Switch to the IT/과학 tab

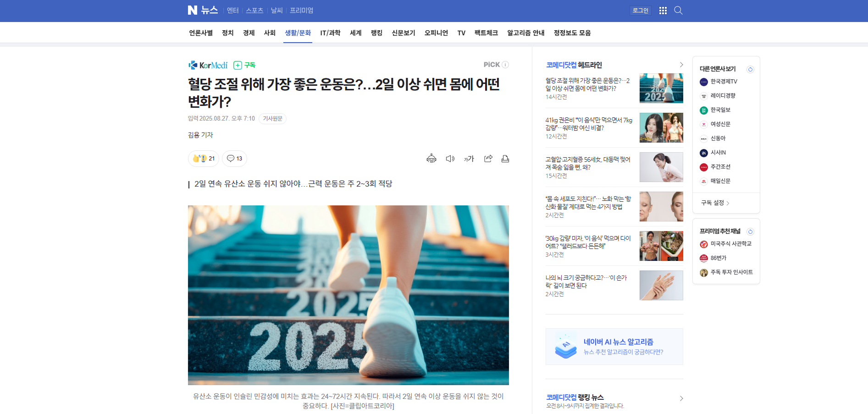(x=330, y=33)
